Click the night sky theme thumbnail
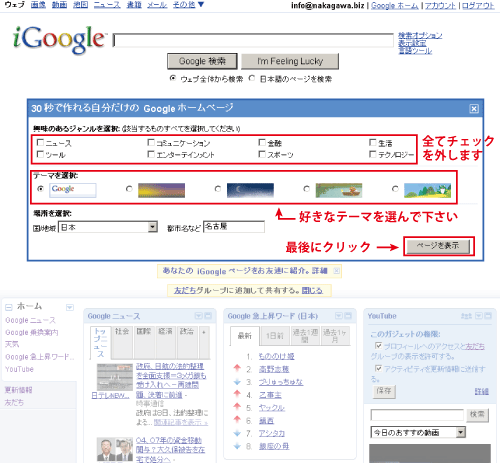500x463 pixels. (x=250, y=190)
